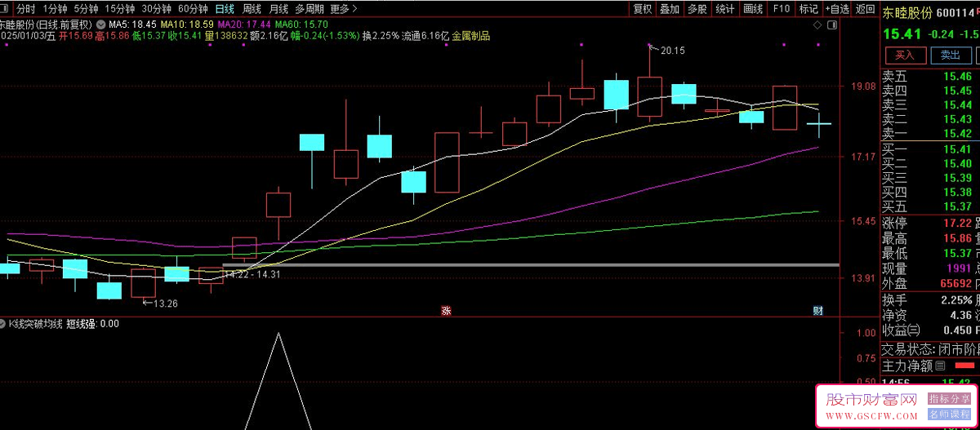The image size is (980, 430).
Task: Click the 外盘 value 65692
Action: (x=956, y=283)
